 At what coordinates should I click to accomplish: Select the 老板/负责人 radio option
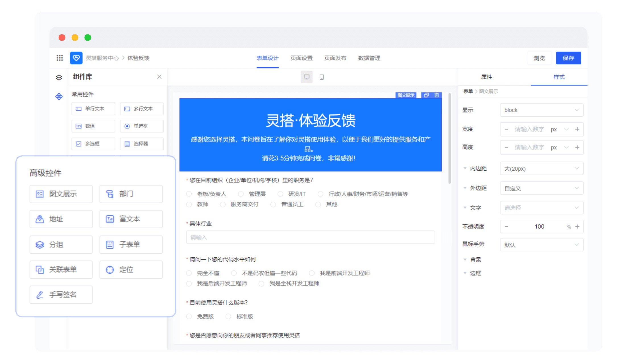point(189,194)
